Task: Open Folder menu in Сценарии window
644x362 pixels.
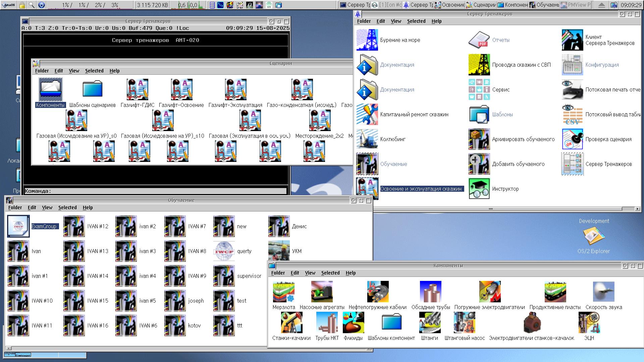Action: point(42,71)
